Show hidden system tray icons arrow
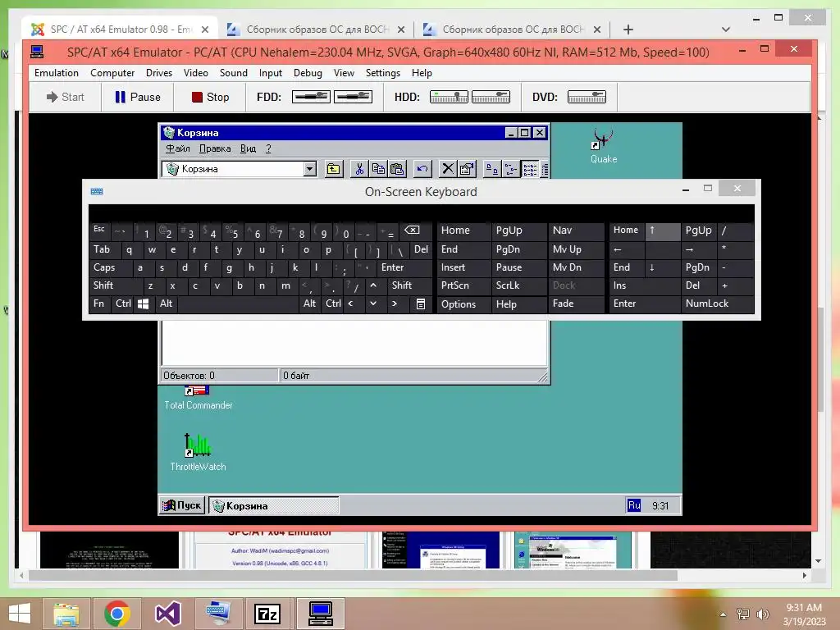This screenshot has width=840, height=630. click(x=724, y=614)
